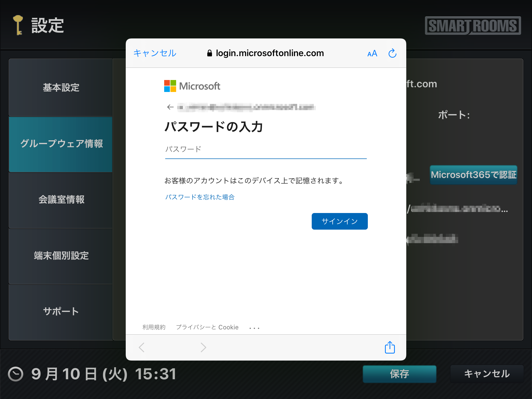Switch to 会議室情報 tab
532x399 pixels.
pyautogui.click(x=61, y=199)
